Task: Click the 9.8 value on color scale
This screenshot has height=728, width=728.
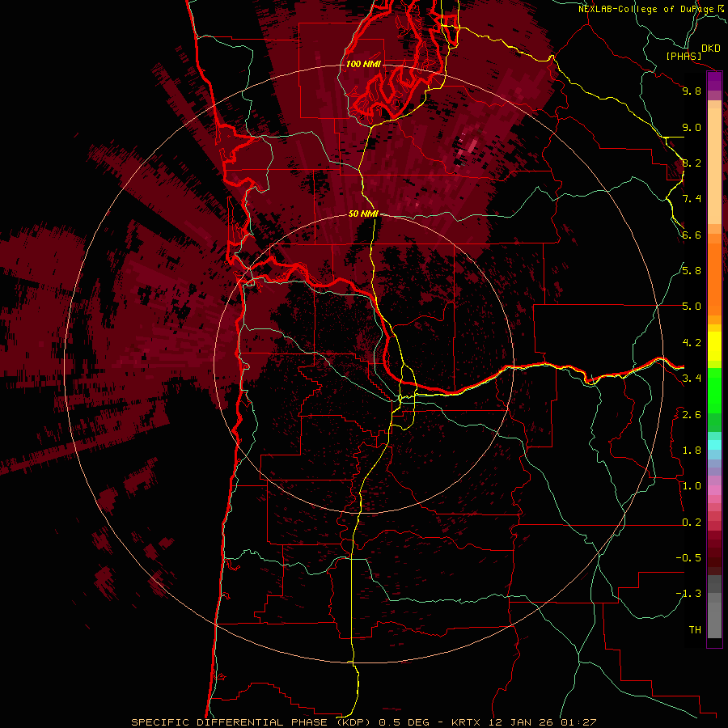Action: tap(692, 91)
